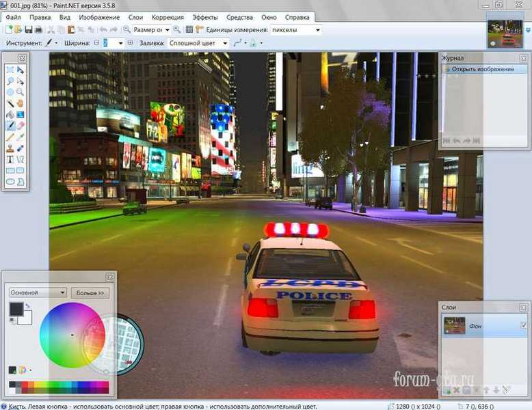532x410 pixels.
Task: Select the Paintbrush tool in the Tools panel
Action: (10, 126)
